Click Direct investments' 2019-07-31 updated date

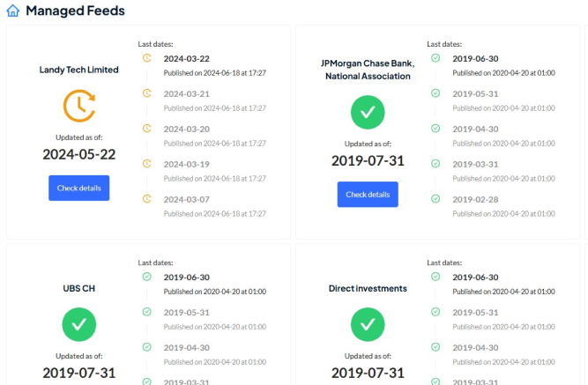[x=368, y=373]
